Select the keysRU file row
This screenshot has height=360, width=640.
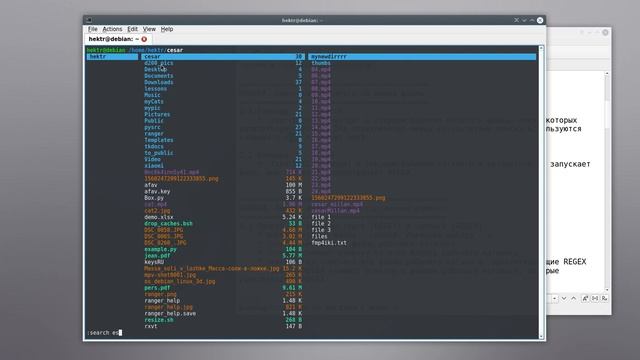click(222, 262)
